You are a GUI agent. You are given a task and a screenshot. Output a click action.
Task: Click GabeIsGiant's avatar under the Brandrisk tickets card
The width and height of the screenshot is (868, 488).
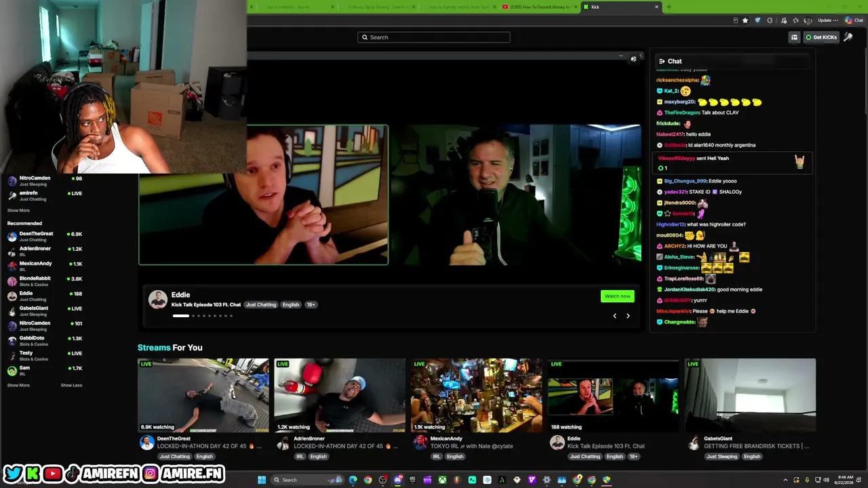point(694,443)
